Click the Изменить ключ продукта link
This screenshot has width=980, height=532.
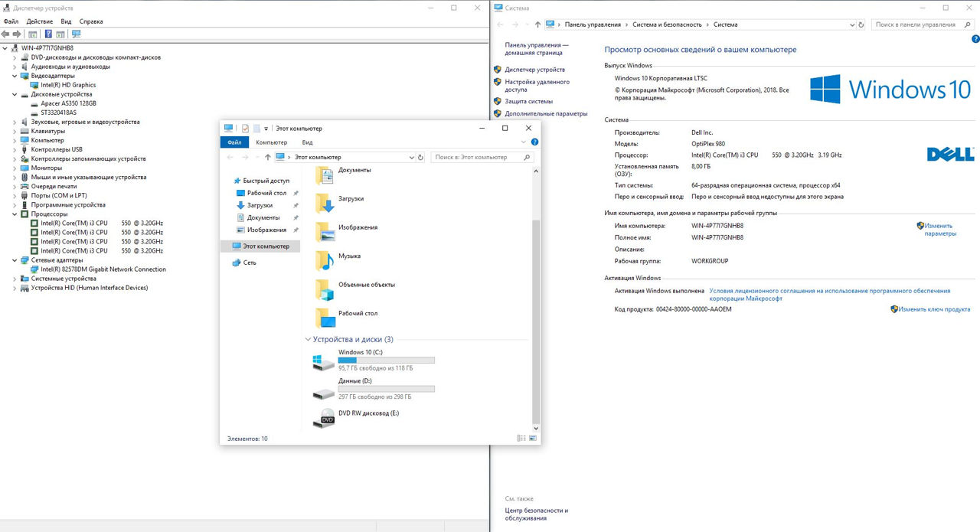pos(934,309)
